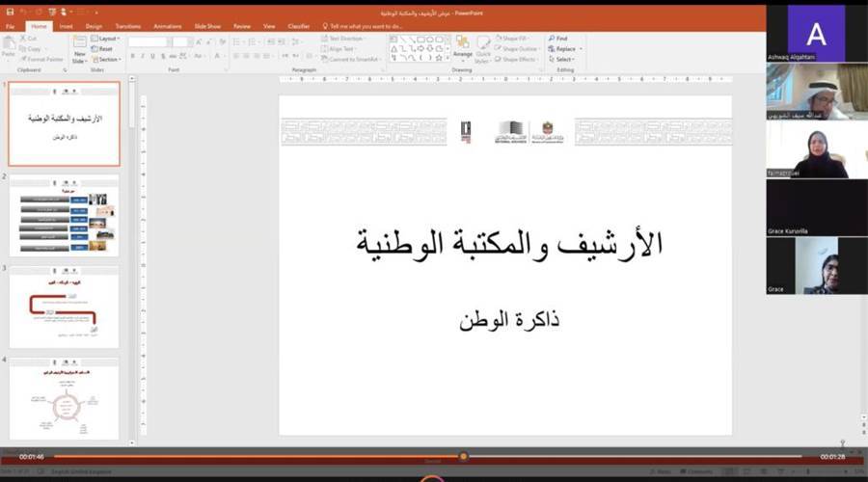
Task: Click the slide panel scroll-down arrow
Action: coord(132,442)
